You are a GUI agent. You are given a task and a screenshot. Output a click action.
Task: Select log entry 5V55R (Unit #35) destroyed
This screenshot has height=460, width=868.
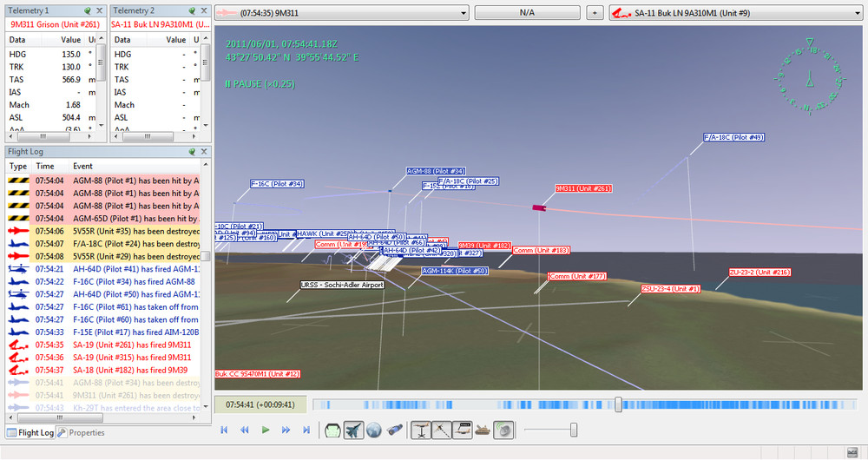point(103,232)
